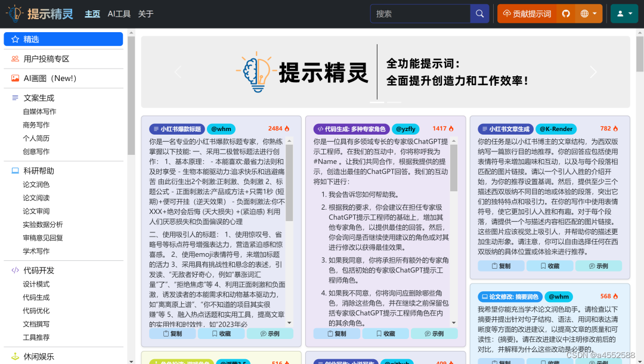This screenshot has height=364, width=644.
Task: Select 审稿意见回复 subcategory
Action: coord(43,238)
